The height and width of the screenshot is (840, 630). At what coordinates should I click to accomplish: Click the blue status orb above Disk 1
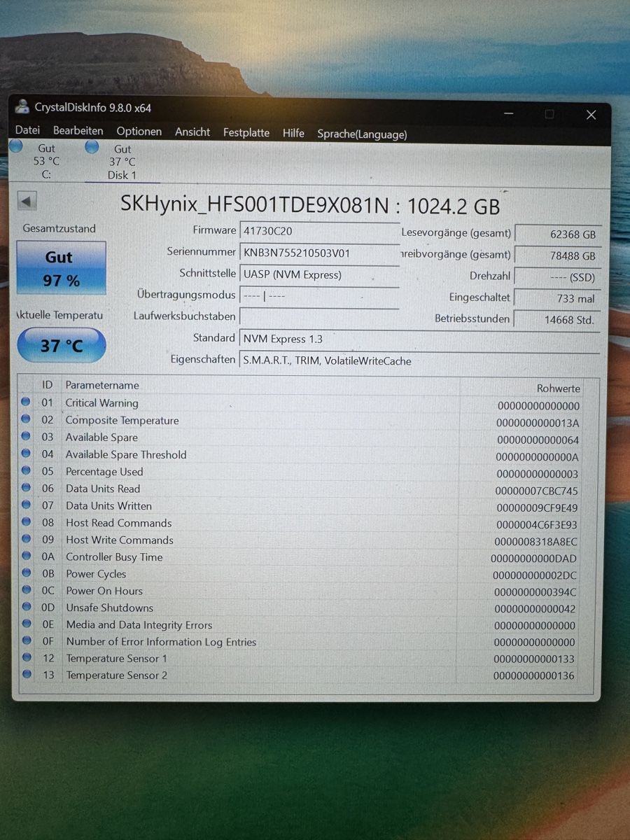point(92,147)
